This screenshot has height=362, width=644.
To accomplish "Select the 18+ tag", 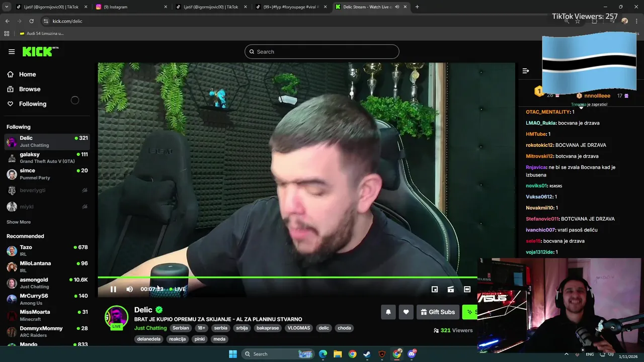I will [201, 328].
